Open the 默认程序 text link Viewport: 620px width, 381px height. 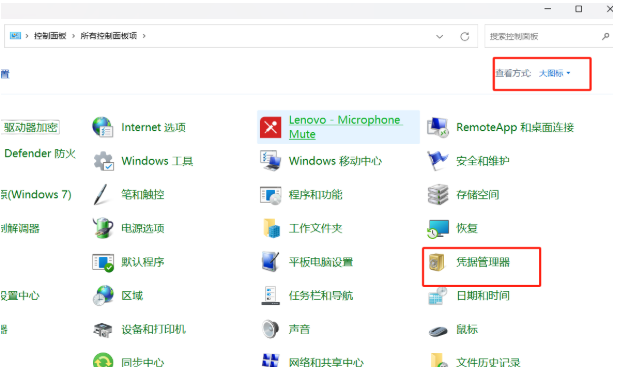pyautogui.click(x=143, y=262)
